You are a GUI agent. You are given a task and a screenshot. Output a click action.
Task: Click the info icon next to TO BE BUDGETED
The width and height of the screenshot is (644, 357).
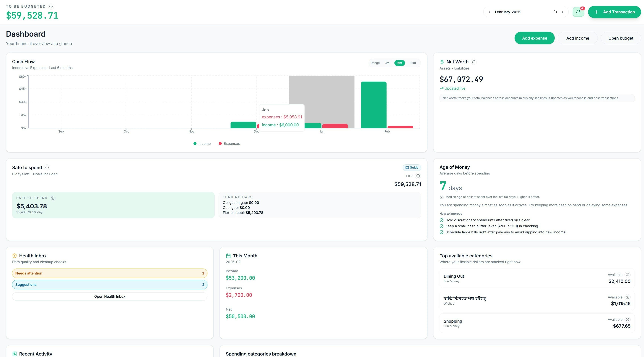point(51,6)
